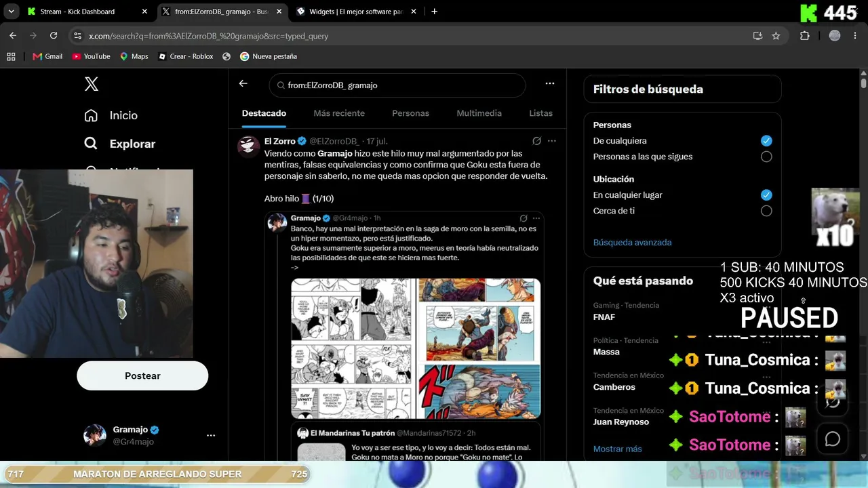Click the Grok icon on Gramajo's quoted post
Screen dimensions: 868x488
pyautogui.click(x=524, y=218)
